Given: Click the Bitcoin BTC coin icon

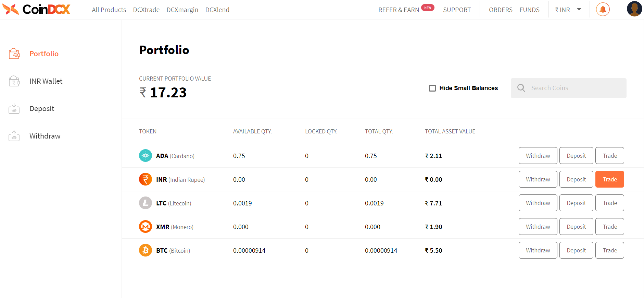Looking at the screenshot, I should 146,250.
